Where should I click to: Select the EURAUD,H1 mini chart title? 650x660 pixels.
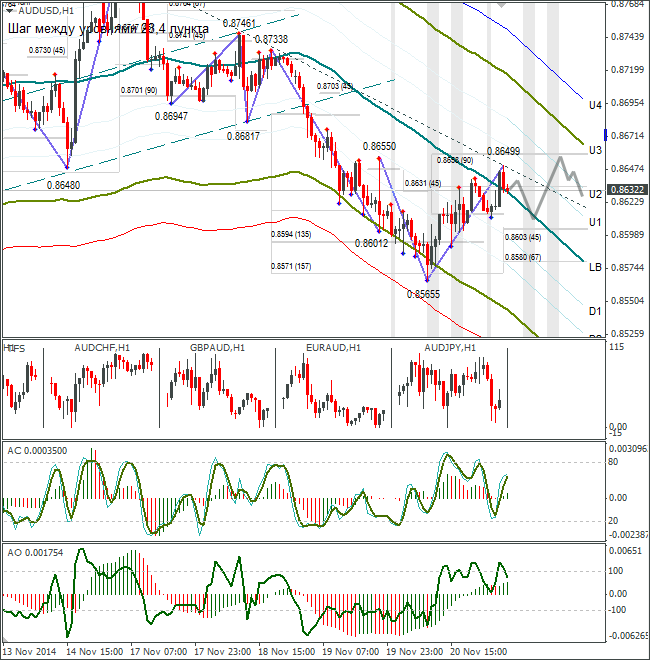pyautogui.click(x=333, y=348)
